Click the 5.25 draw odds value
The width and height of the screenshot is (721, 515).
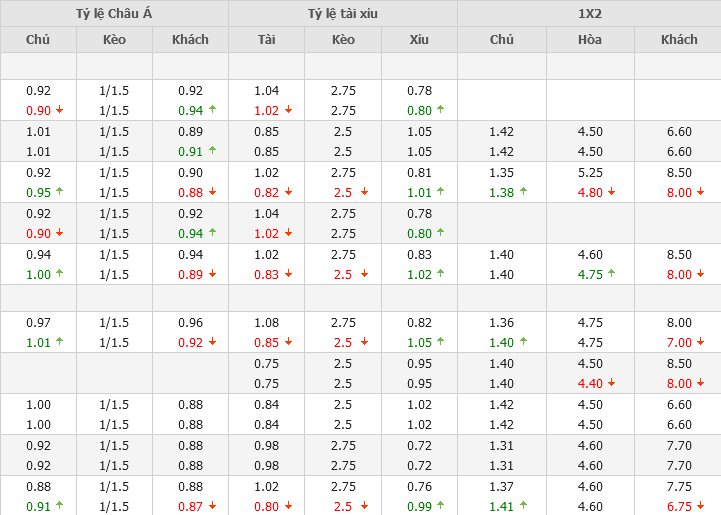(x=590, y=172)
